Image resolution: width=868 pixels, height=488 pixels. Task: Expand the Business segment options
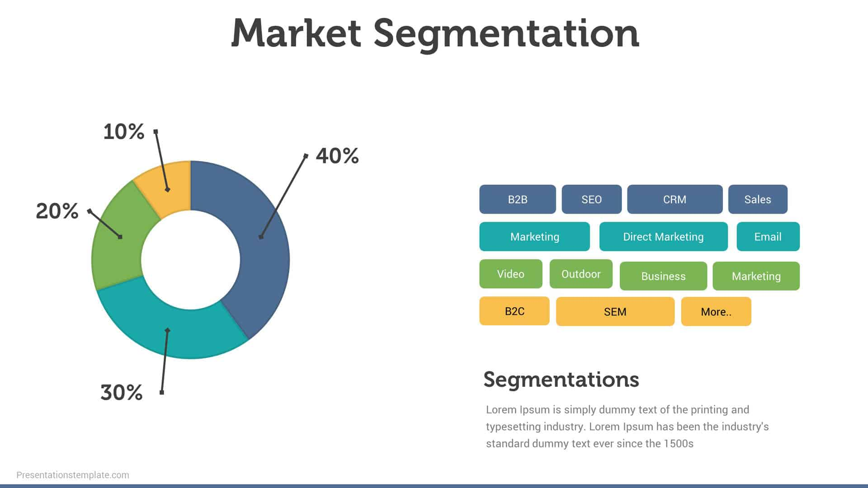tap(663, 275)
